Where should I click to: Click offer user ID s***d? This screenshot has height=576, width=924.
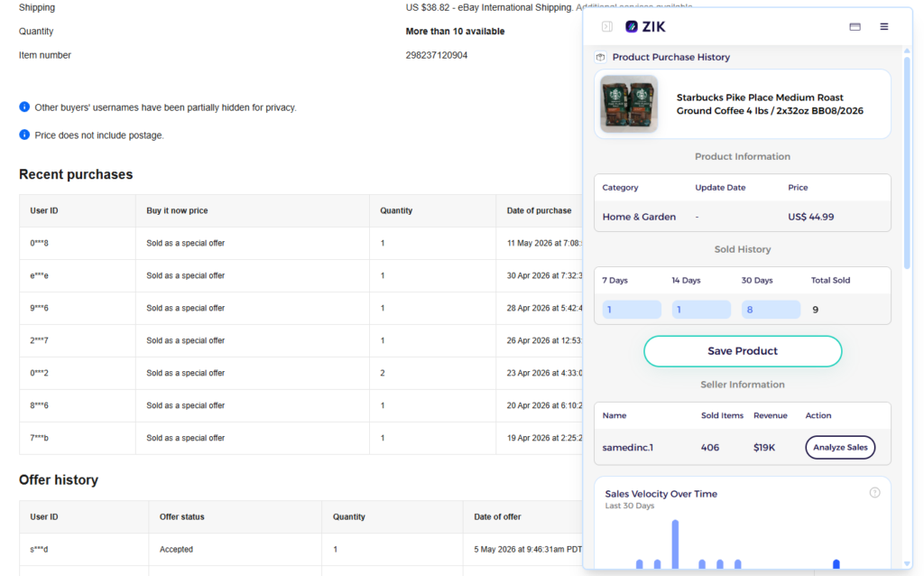click(39, 549)
